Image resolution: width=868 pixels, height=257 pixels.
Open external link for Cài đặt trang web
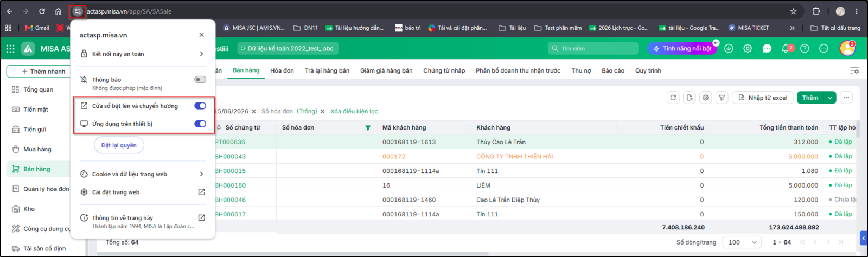tap(201, 192)
